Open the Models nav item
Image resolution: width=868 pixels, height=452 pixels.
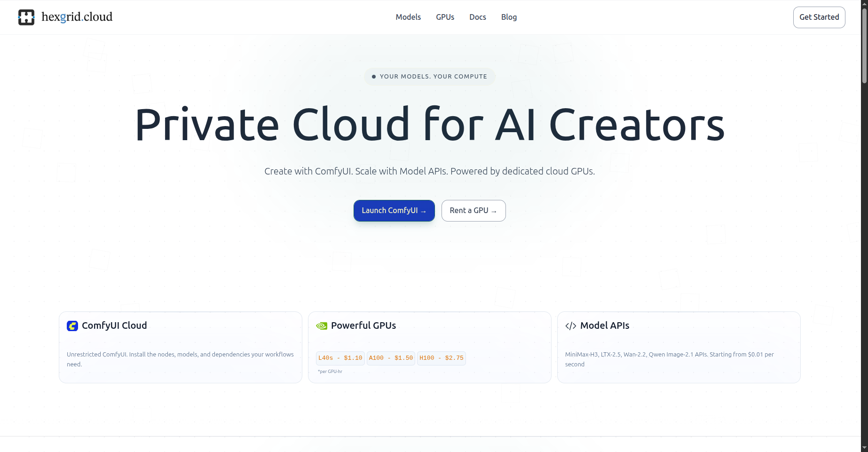point(408,17)
